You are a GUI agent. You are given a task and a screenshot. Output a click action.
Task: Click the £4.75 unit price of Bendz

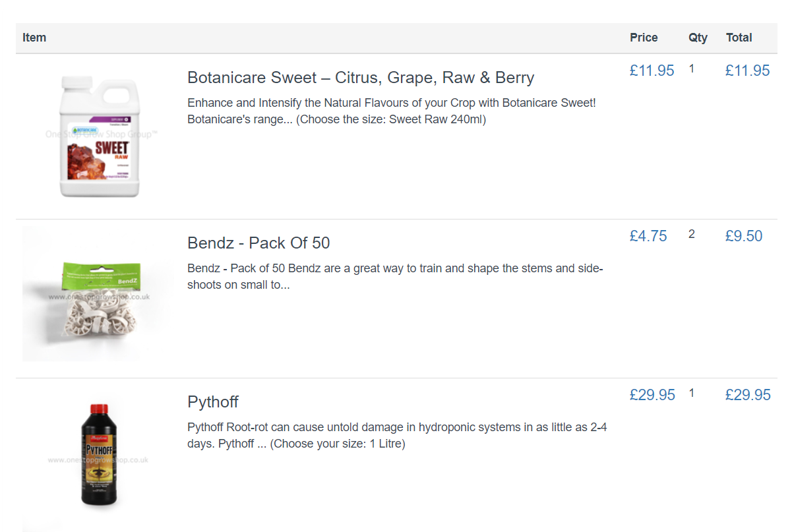648,236
